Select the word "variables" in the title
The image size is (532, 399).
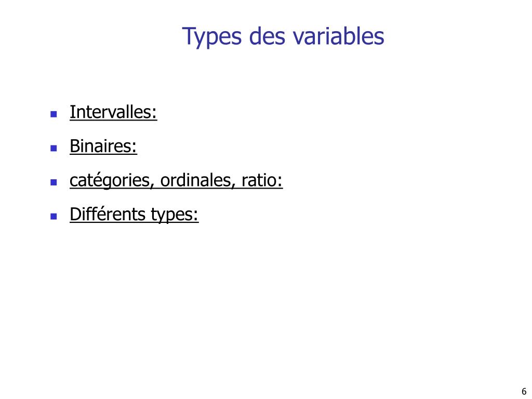click(338, 36)
